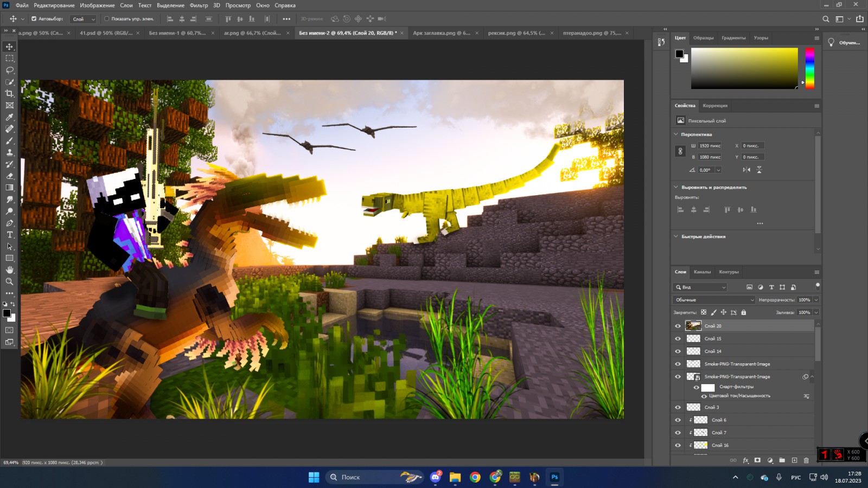
Task: Pick the Eyedropper tool
Action: click(x=9, y=117)
